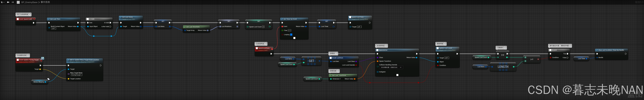This screenshot has height=100, width=644.
Task: Click the Clear and Invalidate Timer by Handle title
Action: coord(611,50)
